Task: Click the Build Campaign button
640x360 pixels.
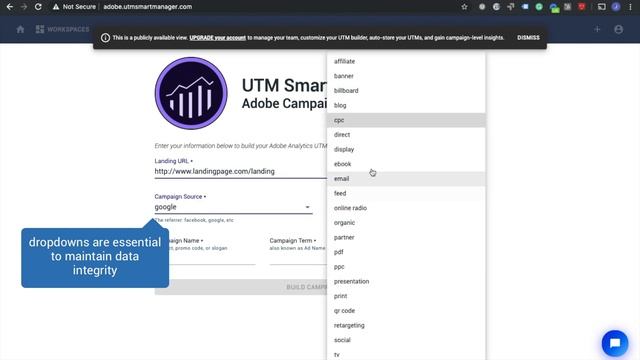Action: pyautogui.click(x=241, y=287)
